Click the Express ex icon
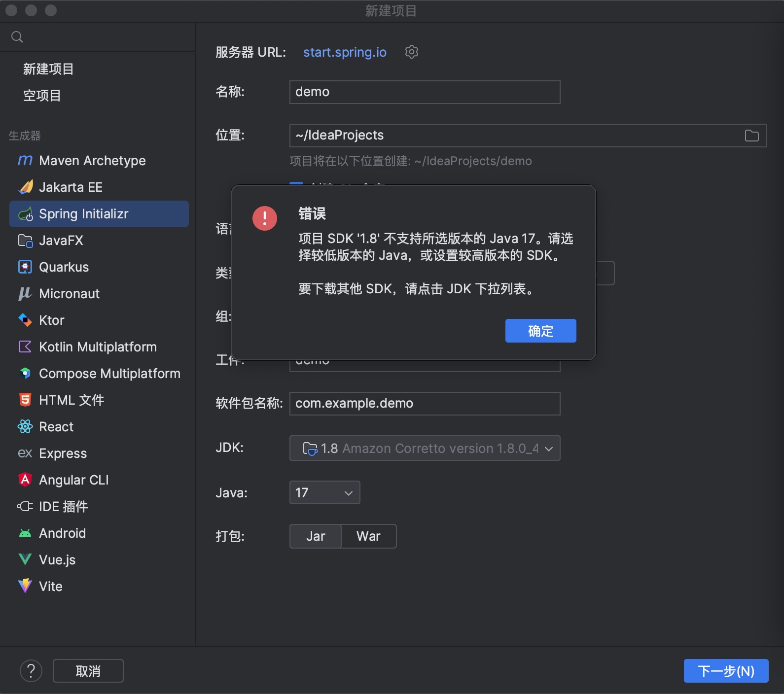The image size is (784, 694). click(x=25, y=453)
